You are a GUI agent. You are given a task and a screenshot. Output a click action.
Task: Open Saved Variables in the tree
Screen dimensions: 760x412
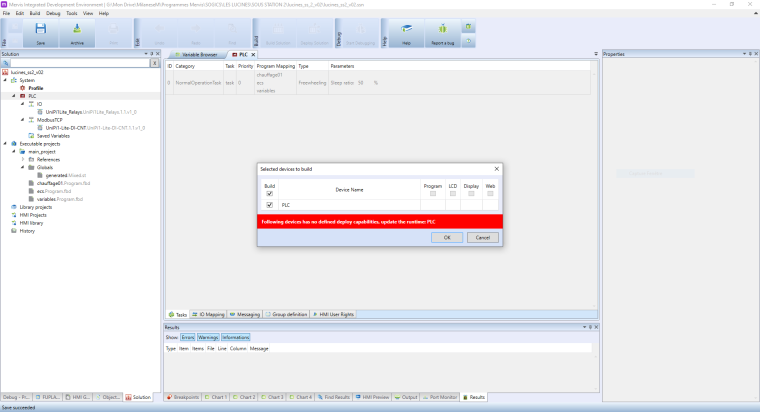pos(54,135)
